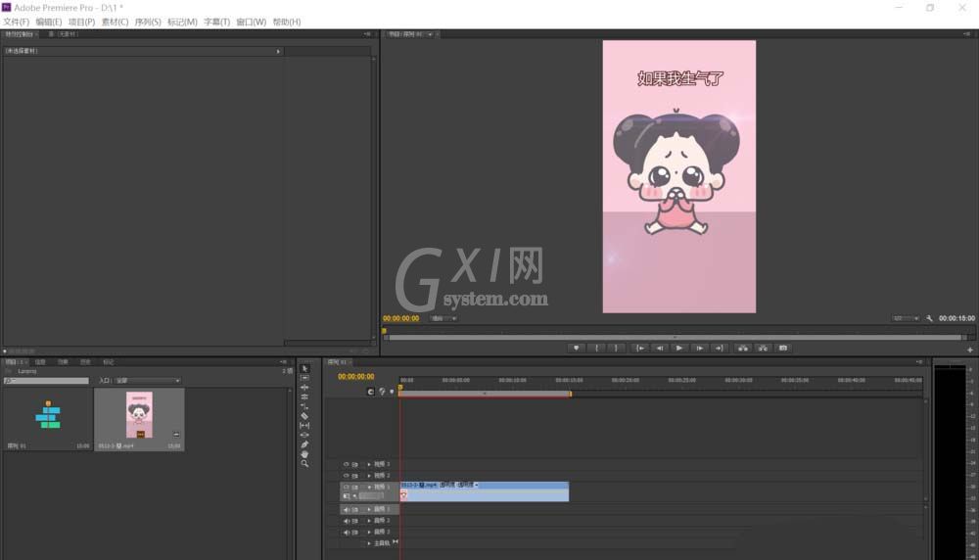Mute Audio 1 track speaker icon
This screenshot has width=979, height=560.
point(346,509)
